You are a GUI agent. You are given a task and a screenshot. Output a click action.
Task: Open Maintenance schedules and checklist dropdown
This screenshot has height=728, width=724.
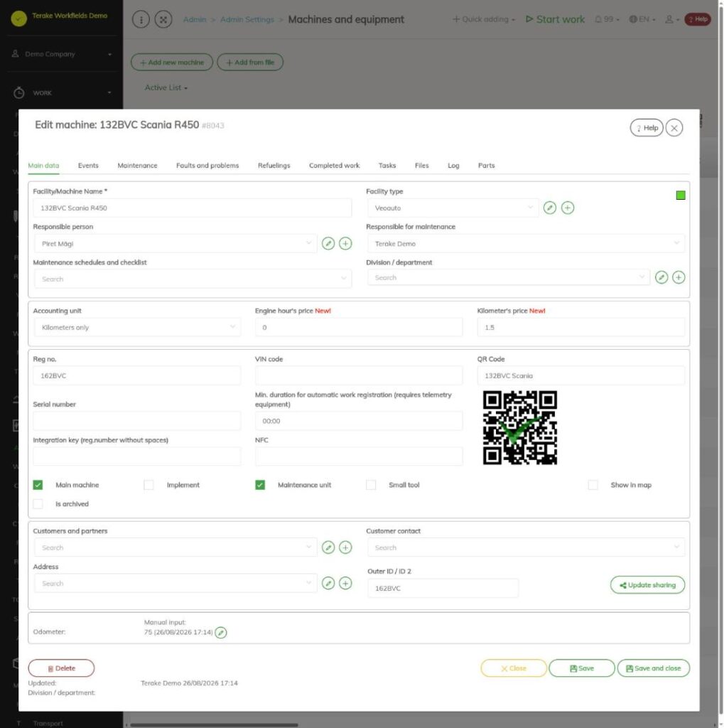193,279
